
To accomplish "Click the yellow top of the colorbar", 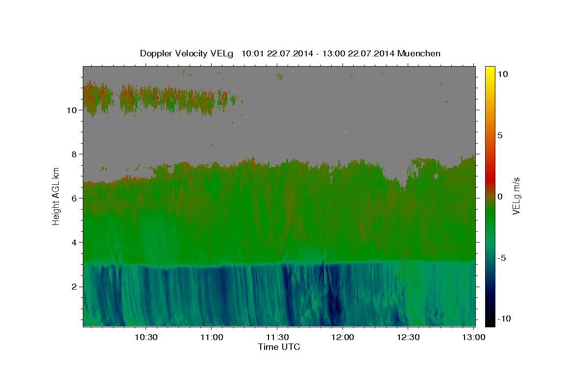I will click(x=490, y=71).
